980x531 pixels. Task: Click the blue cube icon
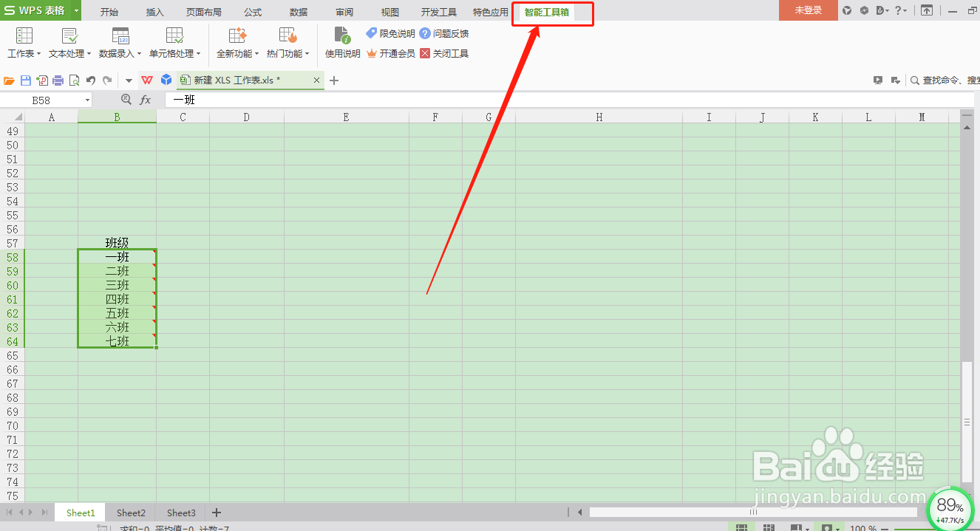(166, 80)
